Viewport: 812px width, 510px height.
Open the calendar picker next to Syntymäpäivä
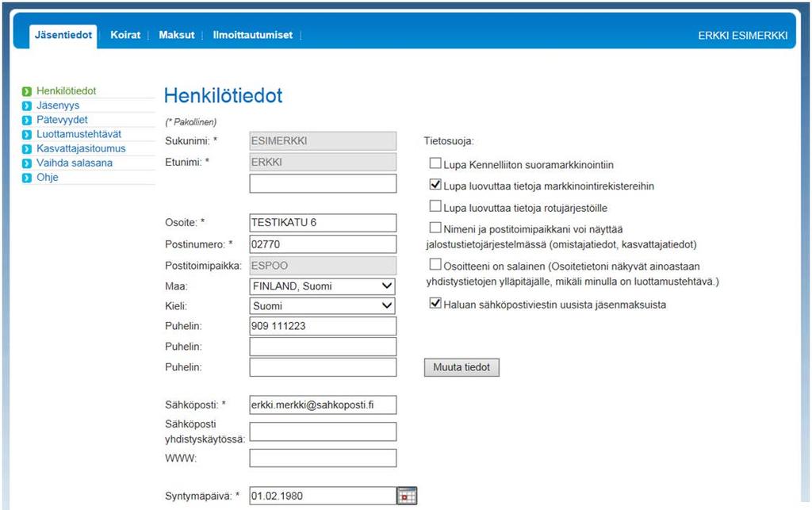pos(407,496)
